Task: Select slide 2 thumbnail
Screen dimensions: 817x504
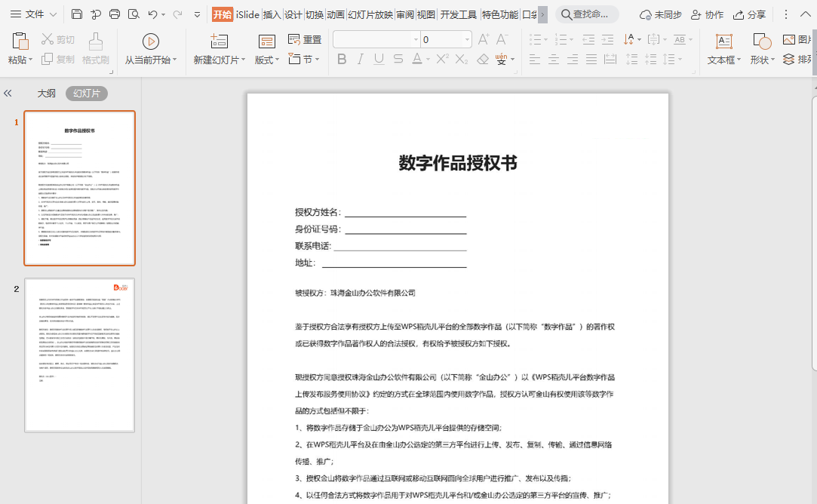Action: point(80,355)
